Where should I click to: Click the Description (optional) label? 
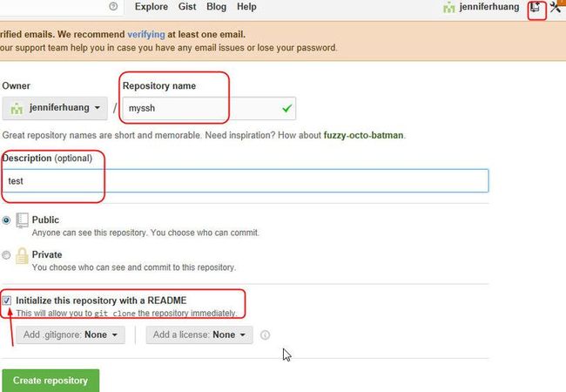[47, 158]
